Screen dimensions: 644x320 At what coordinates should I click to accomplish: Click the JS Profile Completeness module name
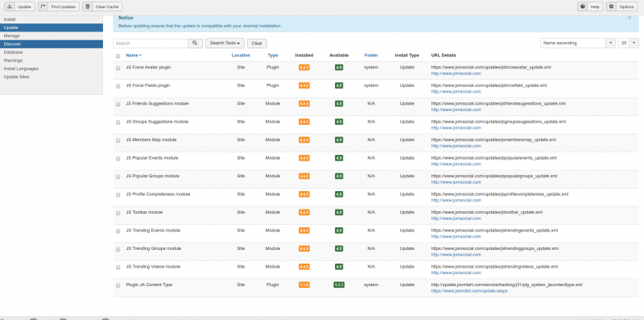(158, 194)
